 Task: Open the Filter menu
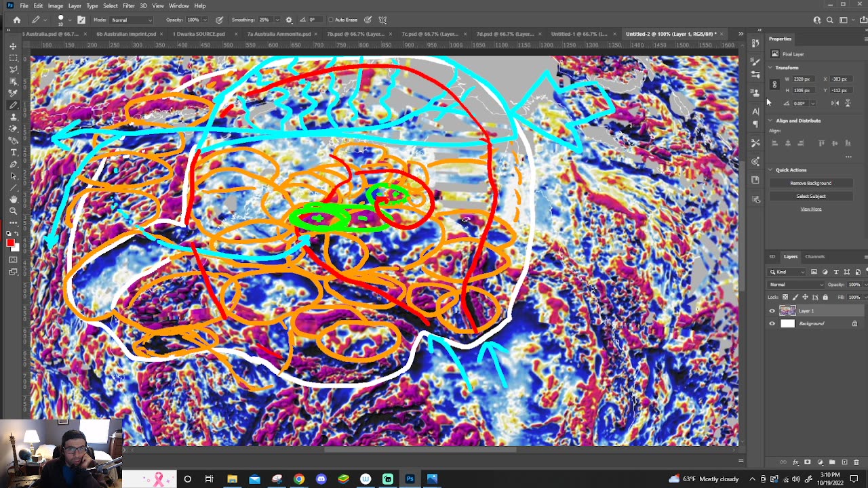pos(128,5)
